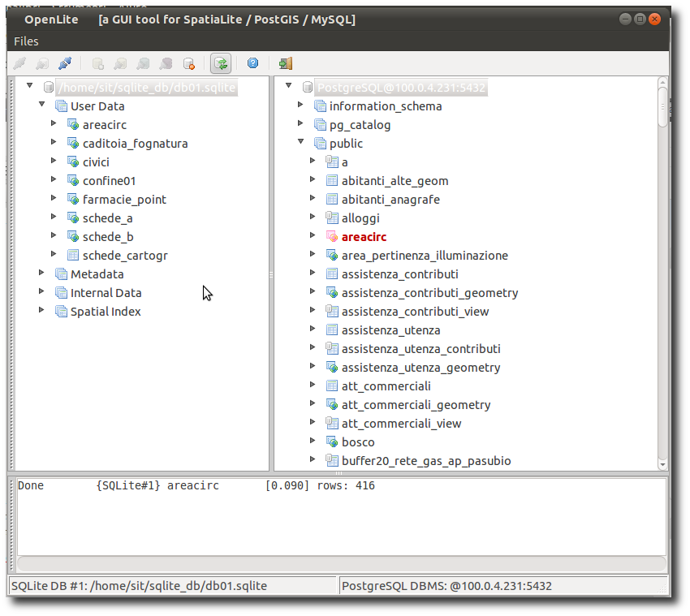Click the blue connect plug toolbar icon
This screenshot has height=616, width=690.
(65, 63)
